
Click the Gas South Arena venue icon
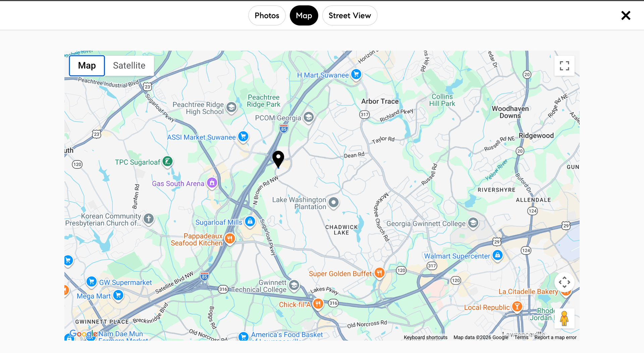(x=212, y=183)
